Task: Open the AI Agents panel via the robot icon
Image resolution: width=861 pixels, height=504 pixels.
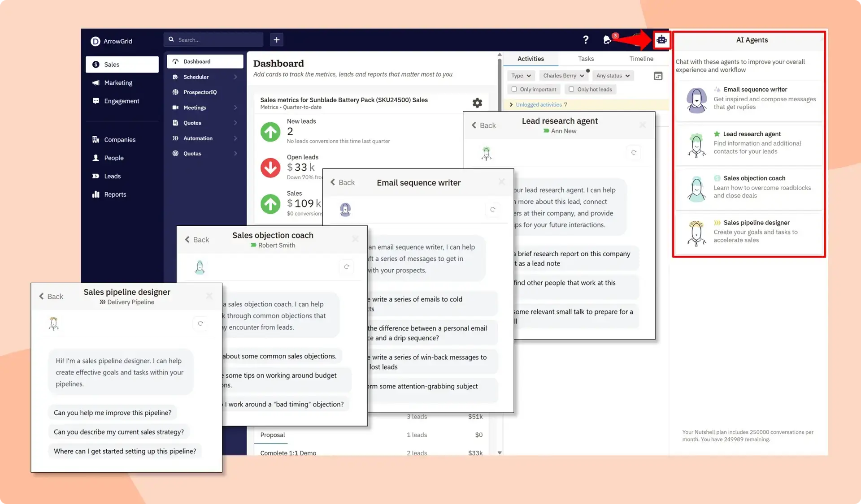Action: click(661, 40)
